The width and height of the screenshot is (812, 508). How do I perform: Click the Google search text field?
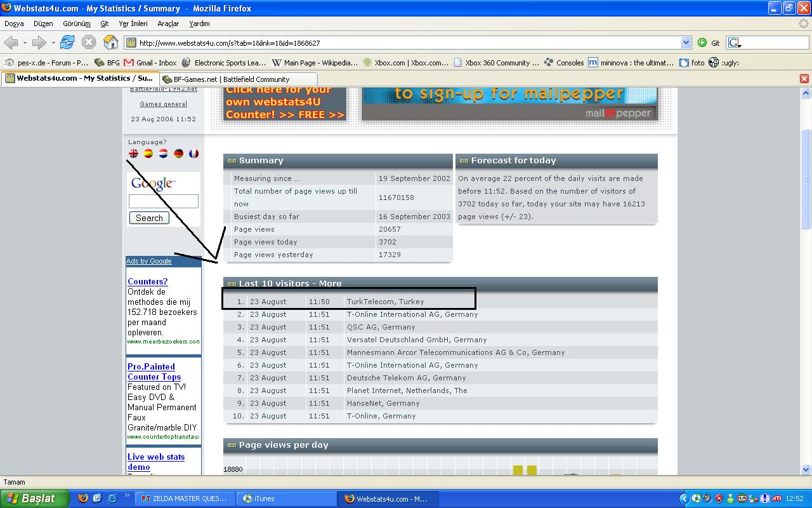(163, 201)
